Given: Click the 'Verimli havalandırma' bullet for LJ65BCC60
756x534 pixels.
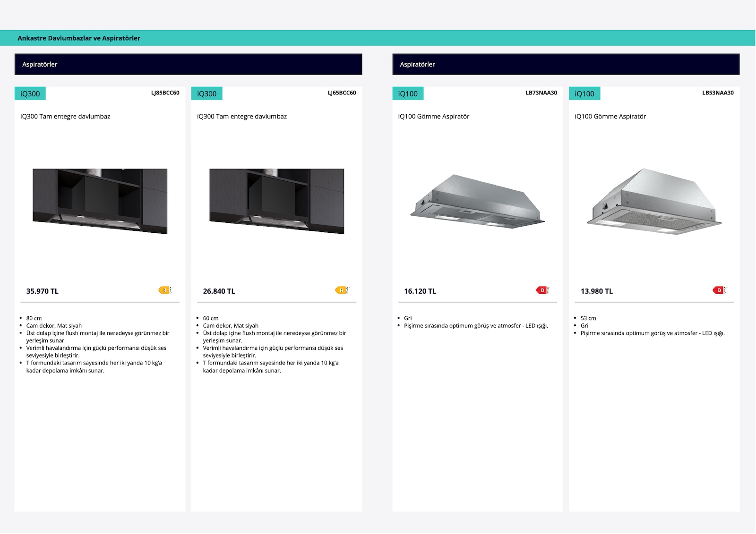Looking at the screenshot, I should click(273, 352).
